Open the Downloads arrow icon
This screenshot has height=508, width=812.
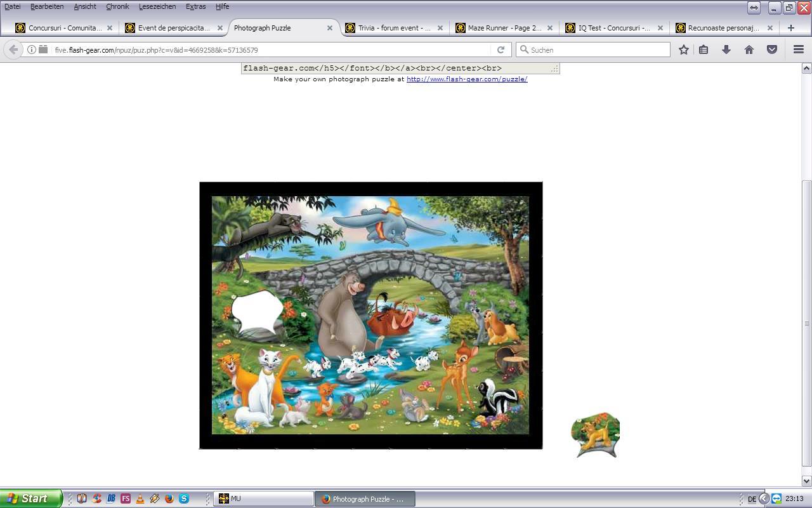pyautogui.click(x=726, y=50)
